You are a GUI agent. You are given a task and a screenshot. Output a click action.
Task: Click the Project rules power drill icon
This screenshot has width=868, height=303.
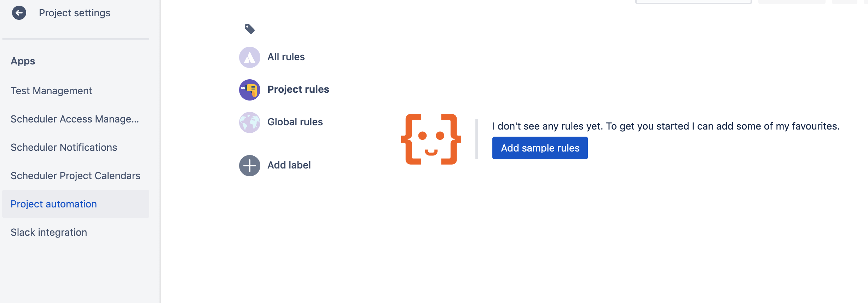click(x=249, y=90)
